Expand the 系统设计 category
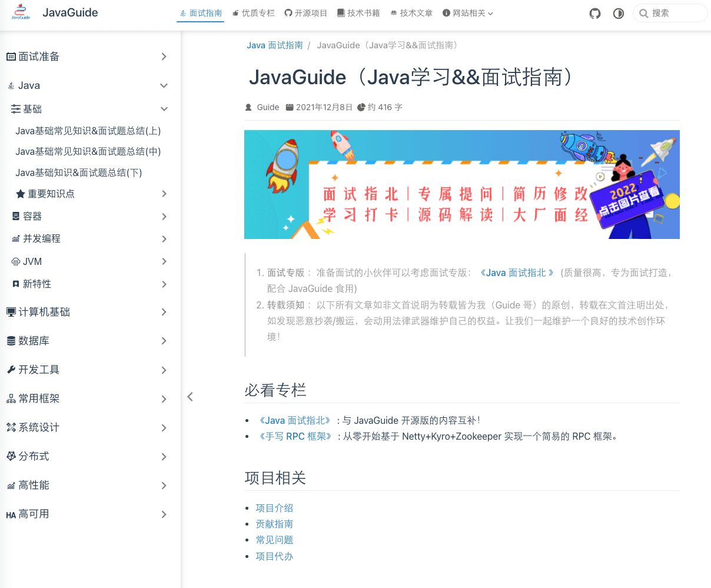 [x=164, y=427]
